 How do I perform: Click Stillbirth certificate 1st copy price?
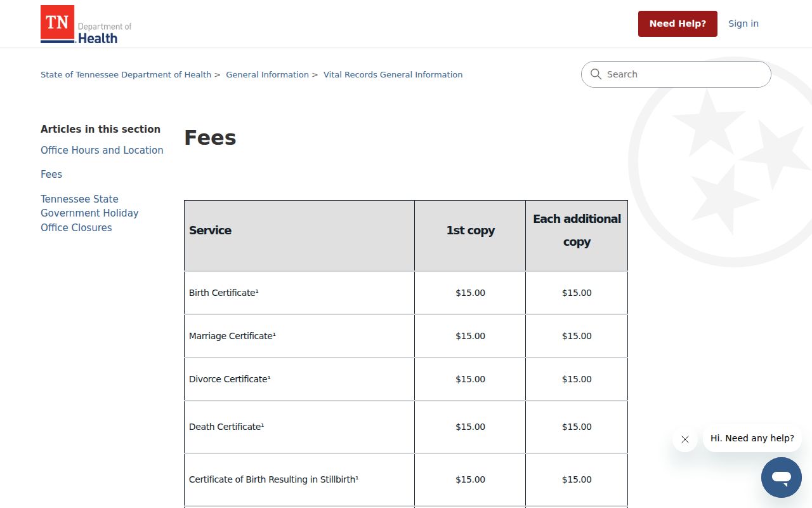pyautogui.click(x=470, y=479)
